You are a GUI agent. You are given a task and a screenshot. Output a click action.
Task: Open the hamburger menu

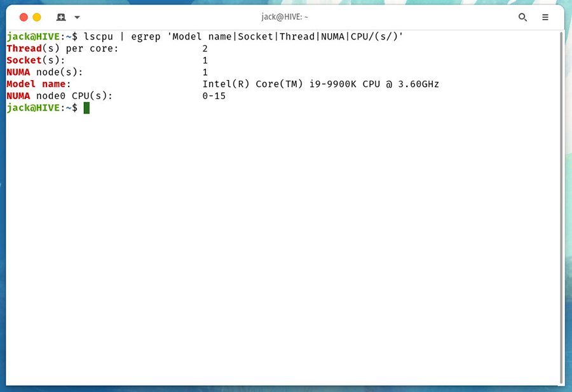545,17
